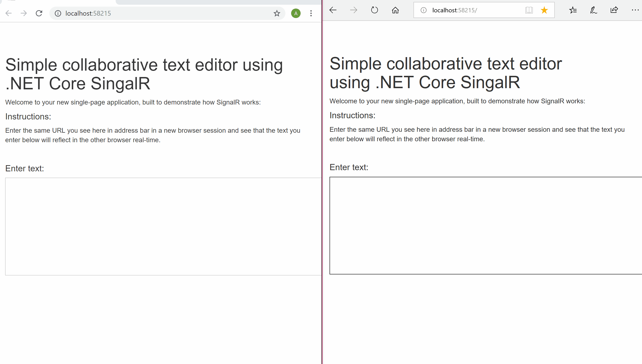Open Edge's favorites hub icon
Image resolution: width=642 pixels, height=364 pixels.
tap(573, 10)
